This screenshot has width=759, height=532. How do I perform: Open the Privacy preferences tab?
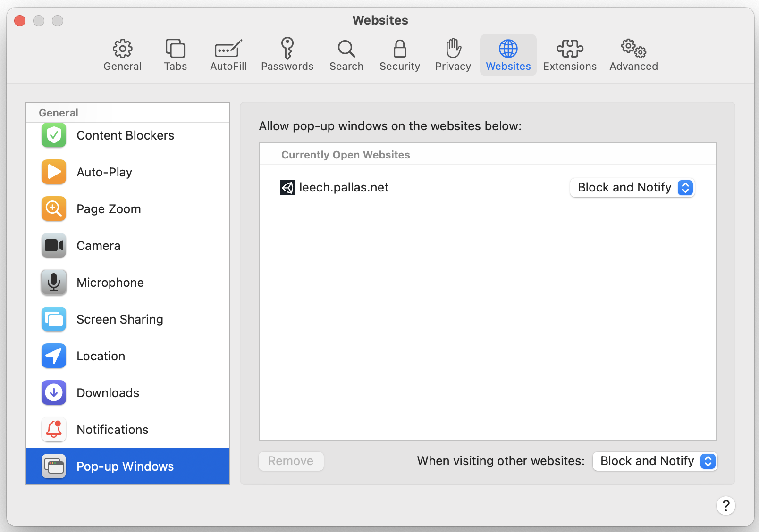pos(453,55)
